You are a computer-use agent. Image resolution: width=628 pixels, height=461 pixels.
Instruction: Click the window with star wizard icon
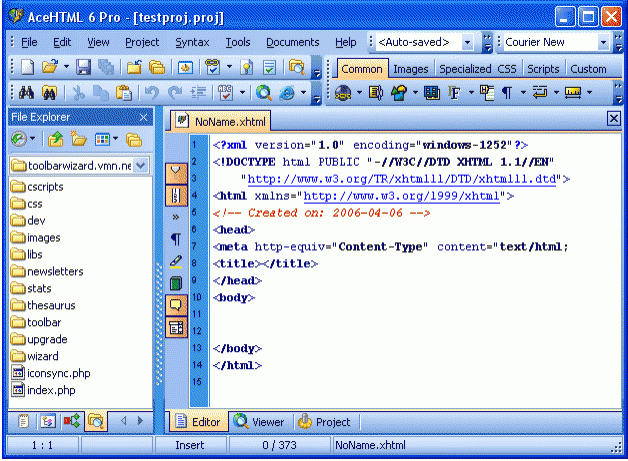[x=185, y=67]
